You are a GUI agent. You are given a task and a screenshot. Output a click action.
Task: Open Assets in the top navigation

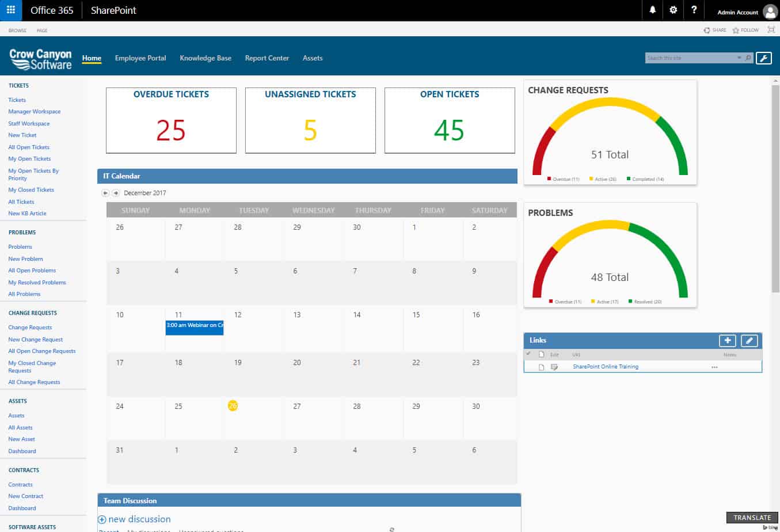pos(313,58)
